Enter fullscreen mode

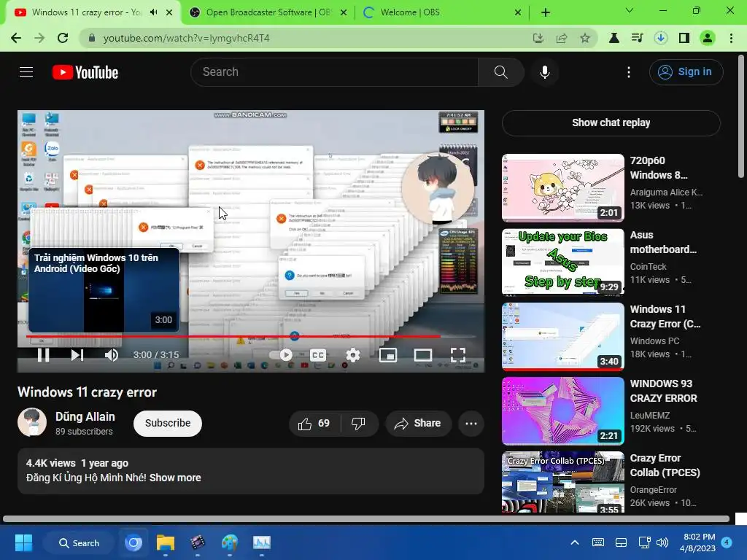click(x=458, y=355)
